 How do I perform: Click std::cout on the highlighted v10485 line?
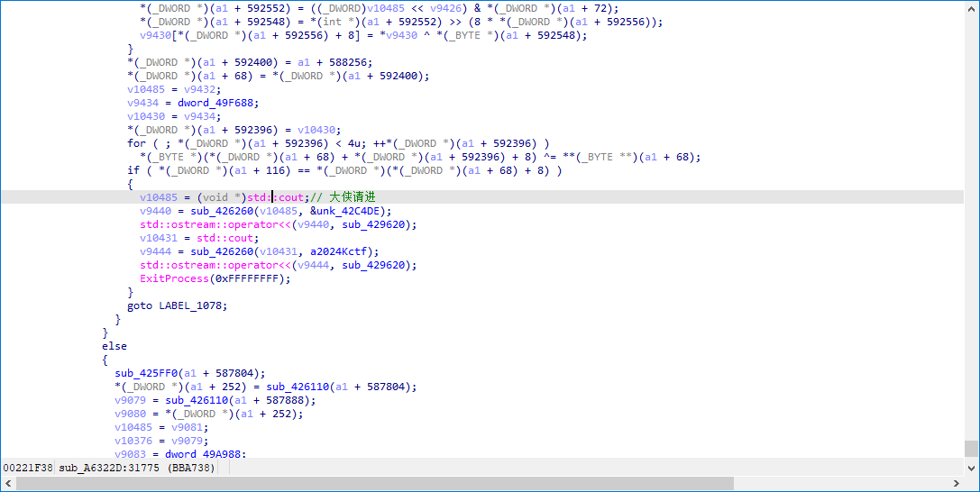point(276,197)
